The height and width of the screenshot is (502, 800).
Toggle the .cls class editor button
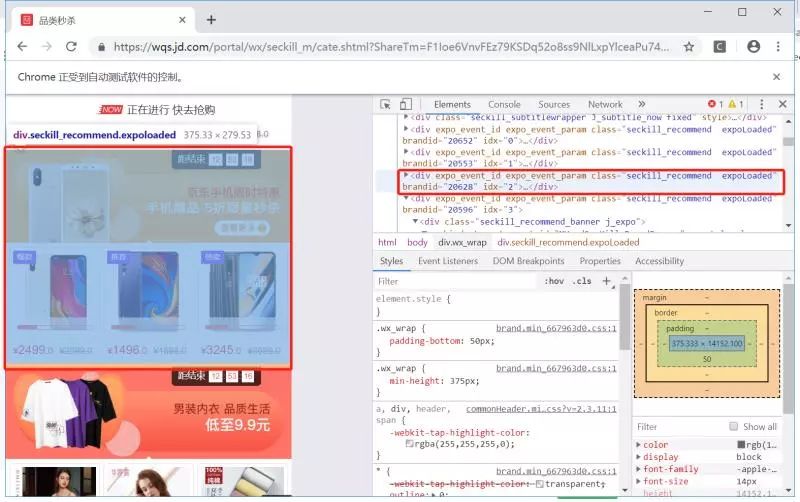[581, 281]
